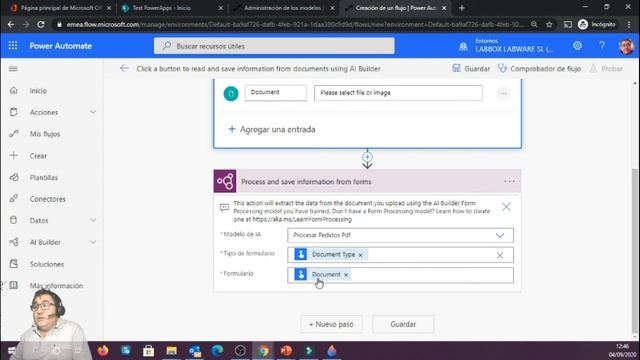Click the Soluciones icon
The height and width of the screenshot is (360, 640).
coord(13,264)
